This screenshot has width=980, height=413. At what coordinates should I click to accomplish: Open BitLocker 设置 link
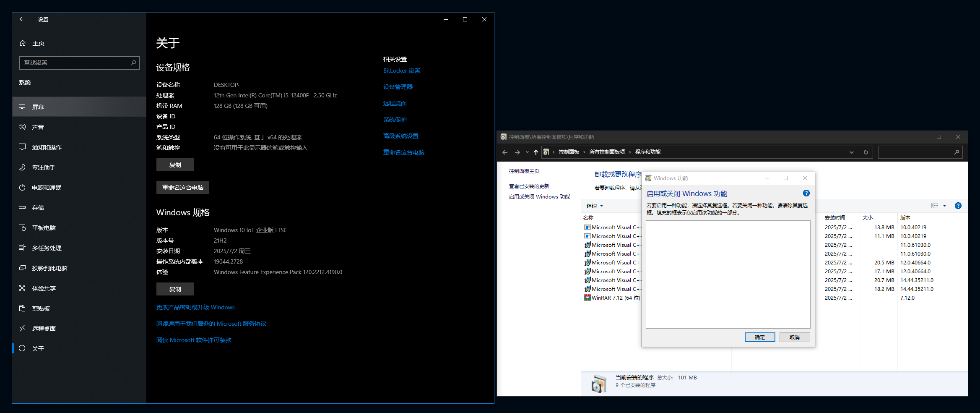[402, 71]
